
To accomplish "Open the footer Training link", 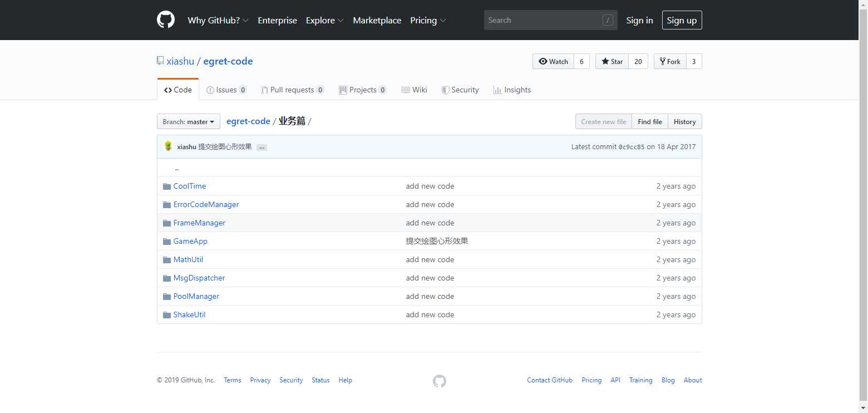I will click(641, 380).
